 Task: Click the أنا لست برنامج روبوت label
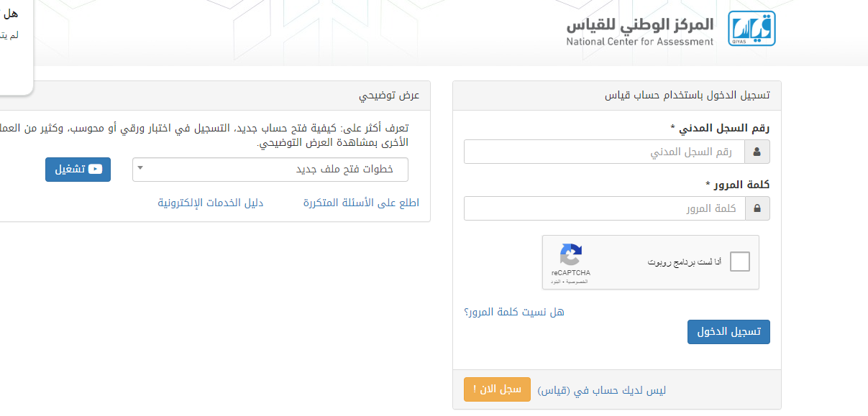point(685,262)
